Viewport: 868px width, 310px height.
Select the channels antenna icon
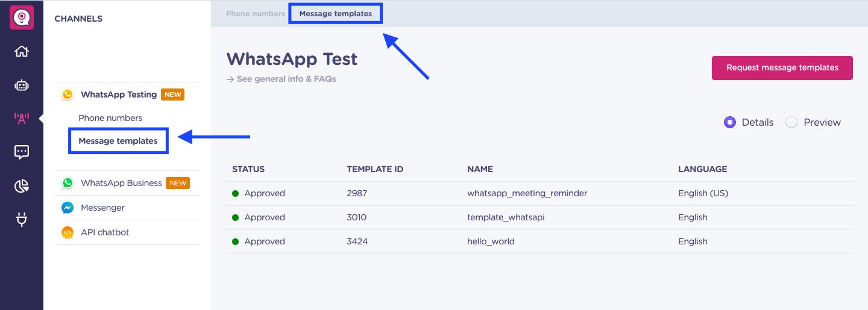click(x=22, y=119)
